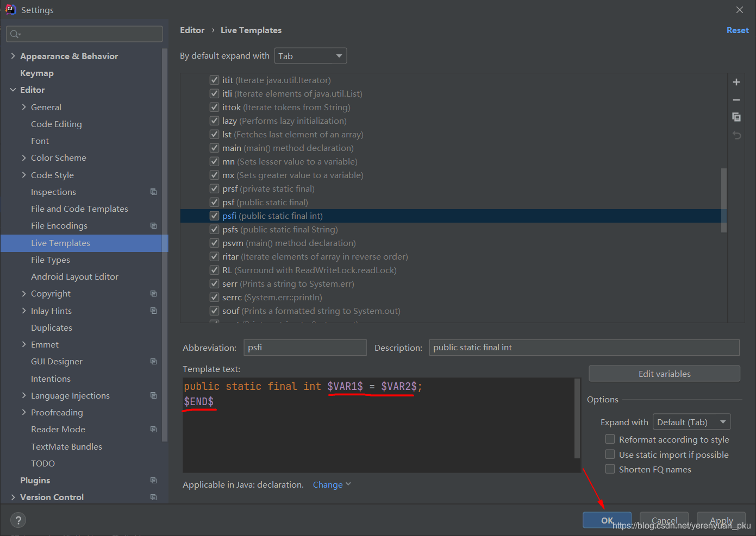Uncheck the itit template checkbox
Viewport: 756px width, 536px height.
[x=214, y=80]
